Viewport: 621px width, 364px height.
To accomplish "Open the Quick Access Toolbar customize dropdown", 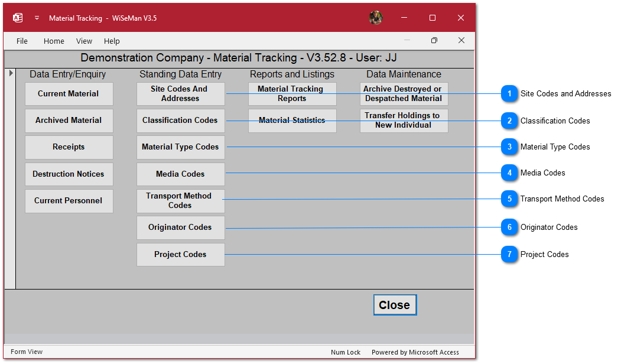I will [37, 18].
